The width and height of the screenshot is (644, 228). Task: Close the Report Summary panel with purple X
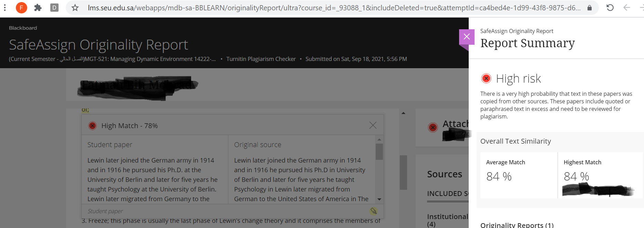pos(467,37)
